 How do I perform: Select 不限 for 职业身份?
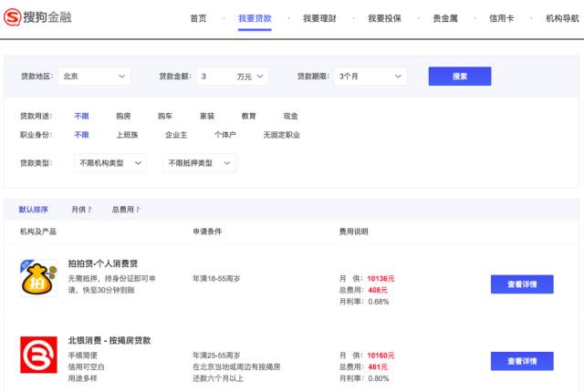81,135
